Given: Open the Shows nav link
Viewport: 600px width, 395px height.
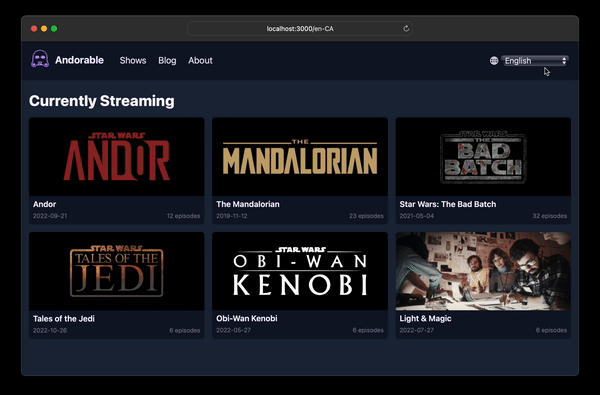Looking at the screenshot, I should [x=133, y=60].
